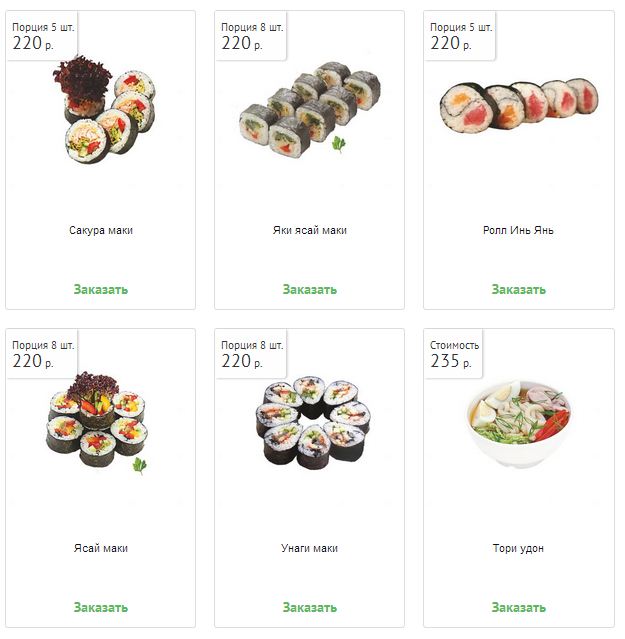Open the Яки ясай маки product photo

(x=310, y=110)
